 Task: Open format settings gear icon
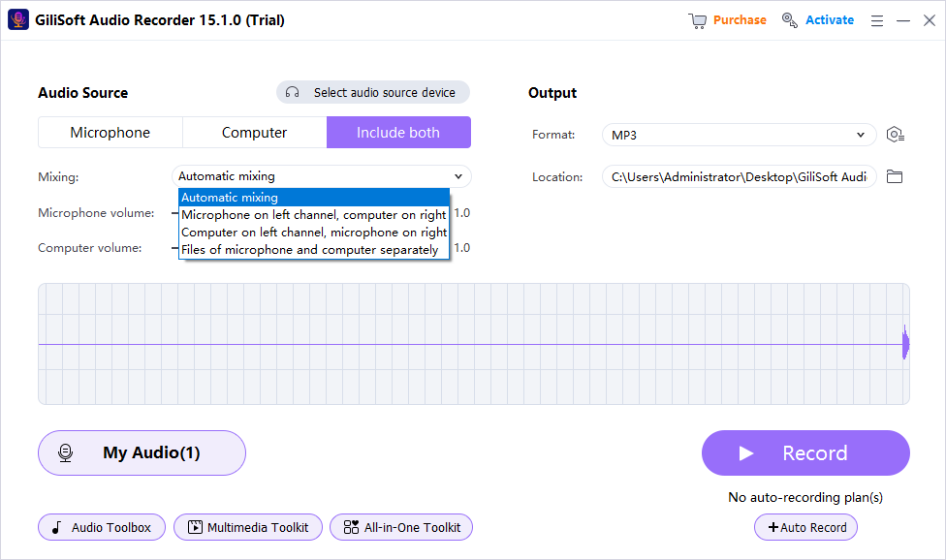pyautogui.click(x=895, y=135)
